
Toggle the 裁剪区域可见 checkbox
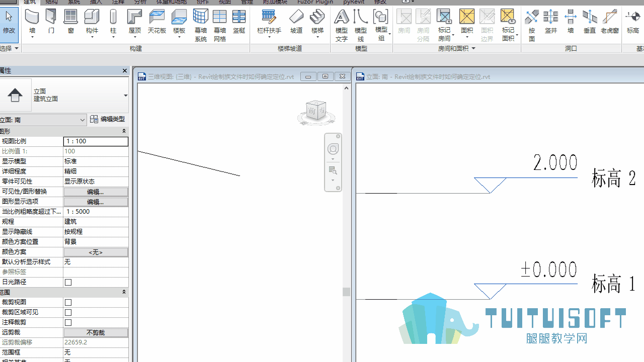[68, 312]
